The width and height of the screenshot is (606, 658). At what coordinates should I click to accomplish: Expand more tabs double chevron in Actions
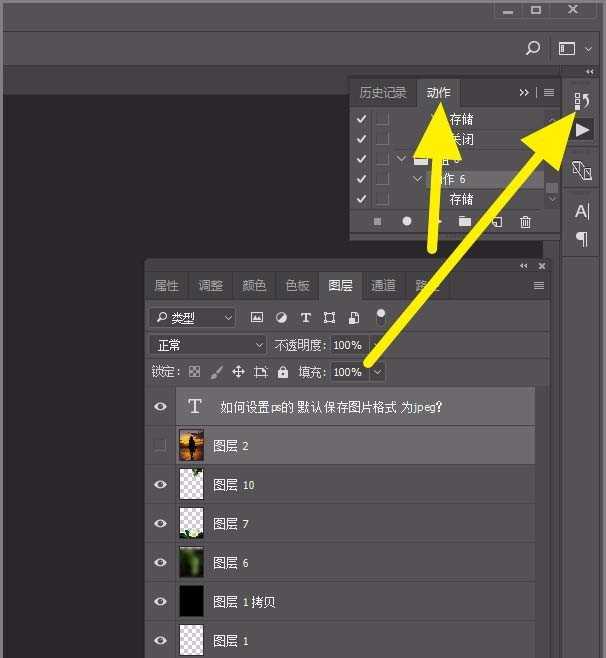point(524,92)
